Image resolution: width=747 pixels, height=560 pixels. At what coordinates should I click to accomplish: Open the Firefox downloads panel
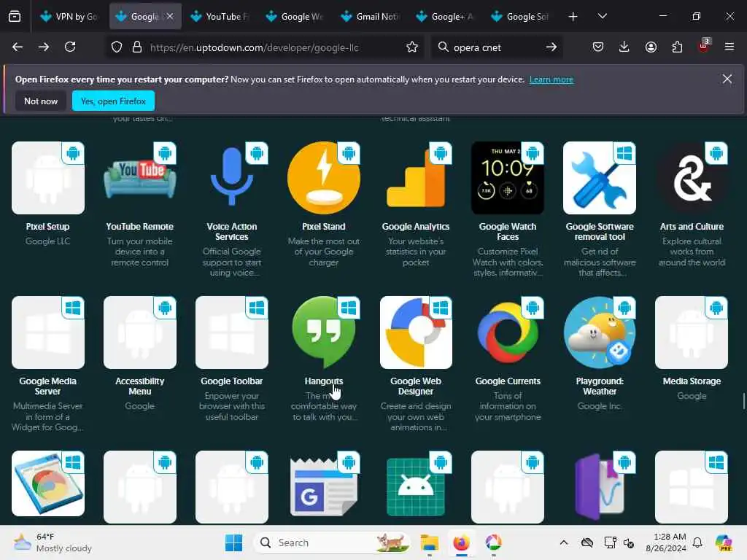[x=624, y=47]
